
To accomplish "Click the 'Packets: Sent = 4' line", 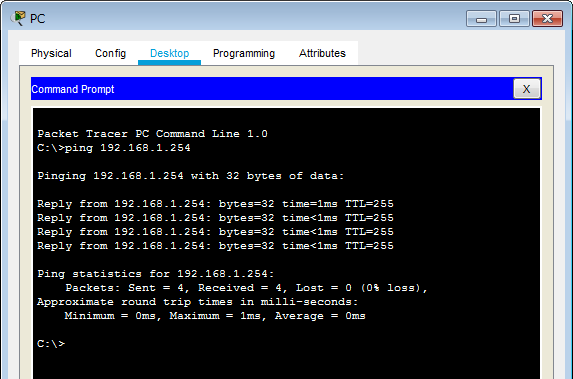I will pyautogui.click(x=246, y=288).
